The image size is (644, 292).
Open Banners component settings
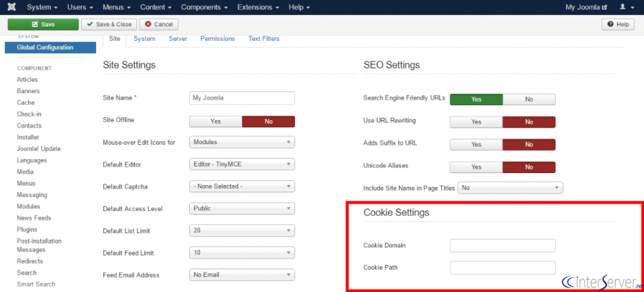(28, 91)
